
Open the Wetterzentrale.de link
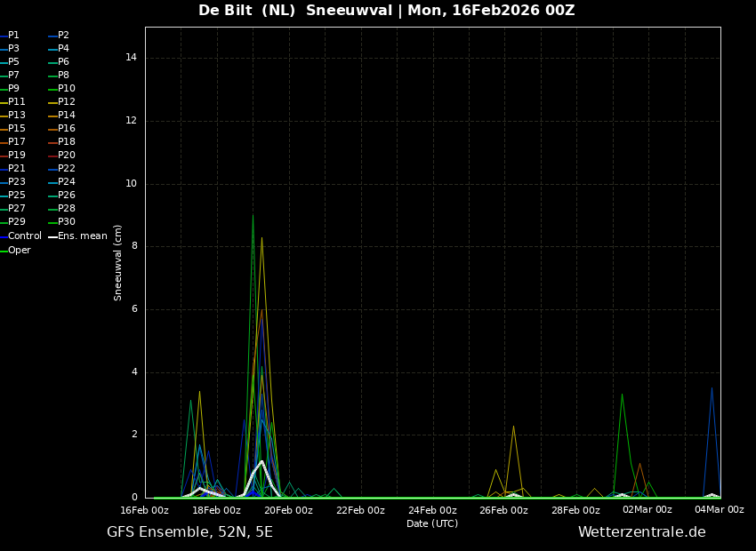click(x=641, y=532)
